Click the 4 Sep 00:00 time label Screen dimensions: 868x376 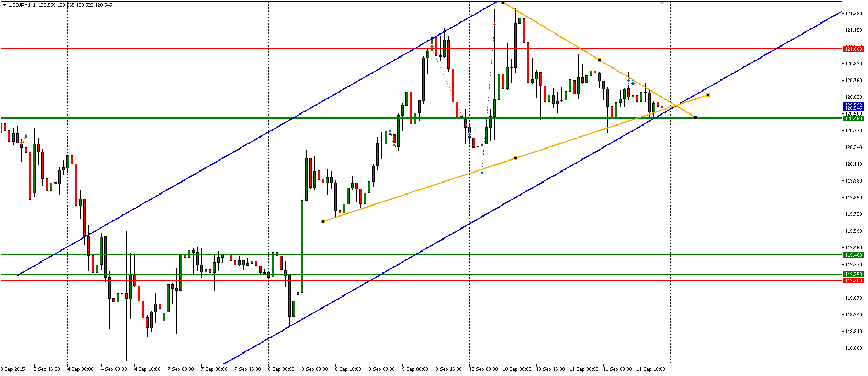80,369
